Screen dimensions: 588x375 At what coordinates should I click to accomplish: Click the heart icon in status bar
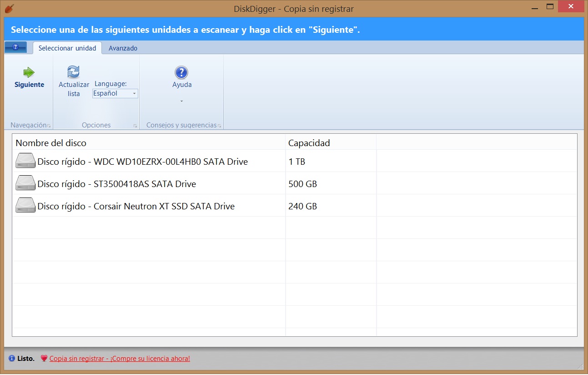[x=44, y=359]
